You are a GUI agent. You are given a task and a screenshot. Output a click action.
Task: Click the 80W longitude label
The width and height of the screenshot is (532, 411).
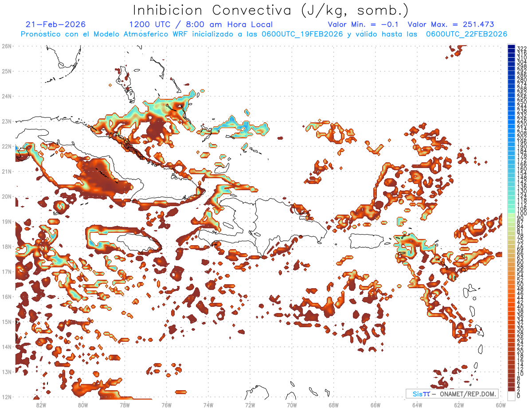pos(82,405)
